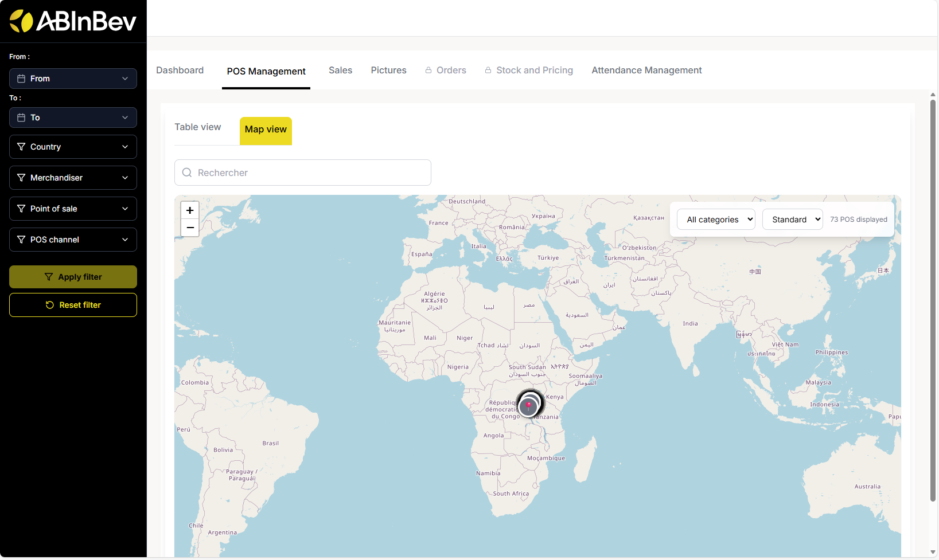Zoom out on the map
939x560 pixels.
pyautogui.click(x=190, y=228)
